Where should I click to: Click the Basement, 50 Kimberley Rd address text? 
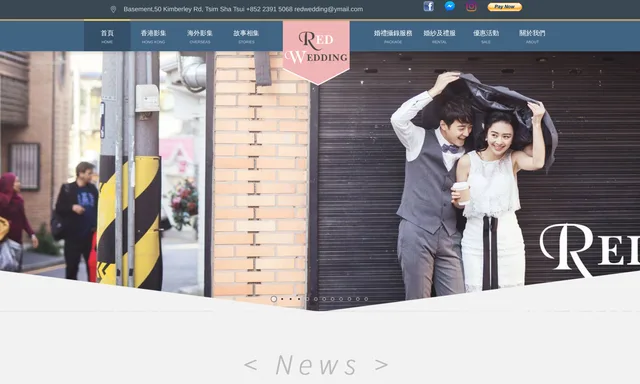184,9
